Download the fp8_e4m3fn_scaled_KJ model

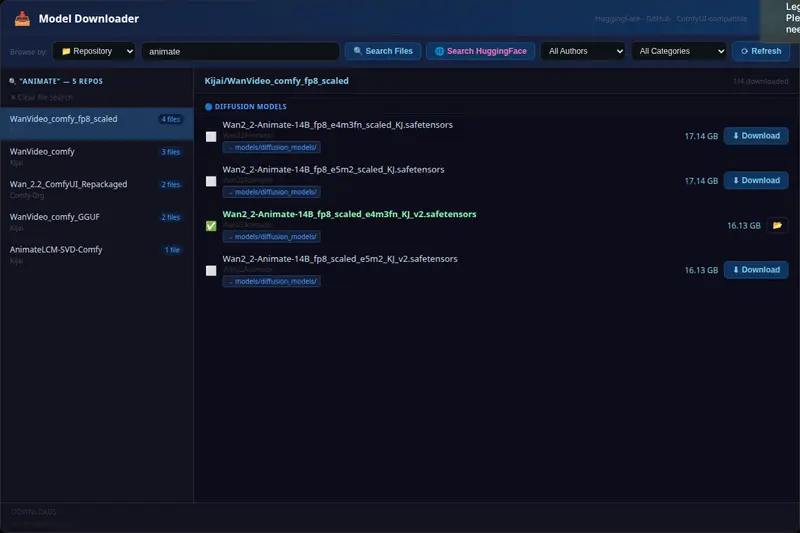[755, 136]
